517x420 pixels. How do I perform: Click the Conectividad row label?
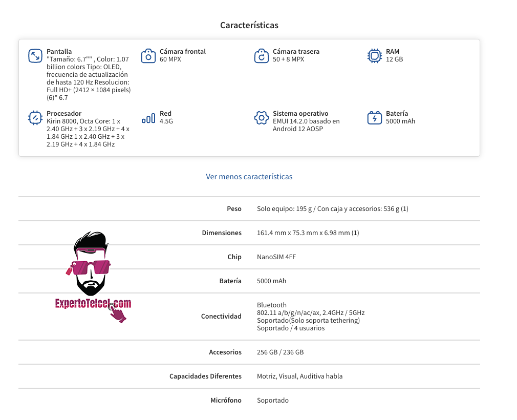[221, 316]
